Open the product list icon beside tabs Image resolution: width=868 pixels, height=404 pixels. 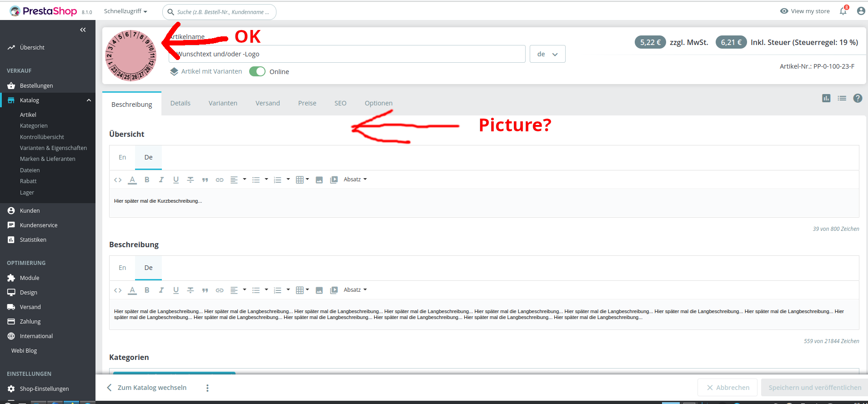[842, 98]
